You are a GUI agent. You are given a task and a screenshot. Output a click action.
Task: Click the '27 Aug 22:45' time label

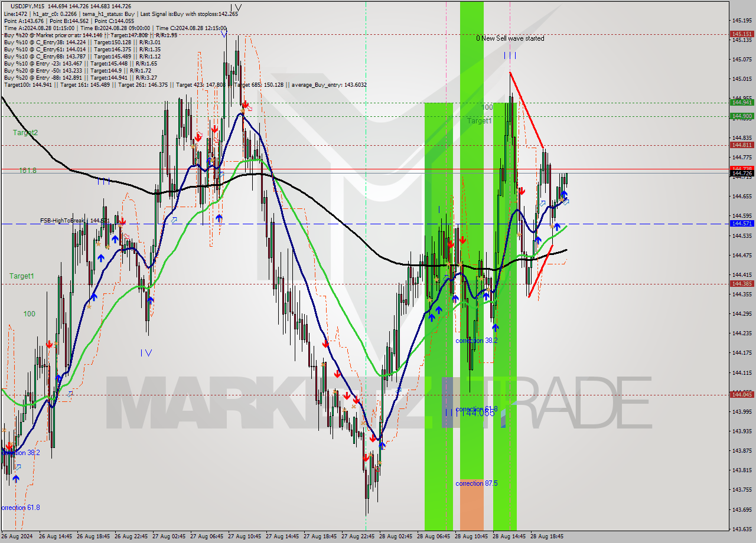(x=358, y=537)
